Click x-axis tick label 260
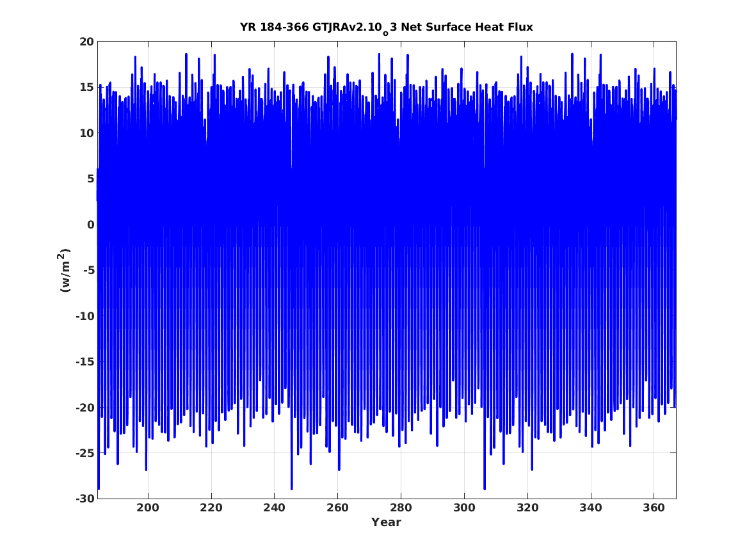The height and width of the screenshot is (560, 747). point(337,508)
